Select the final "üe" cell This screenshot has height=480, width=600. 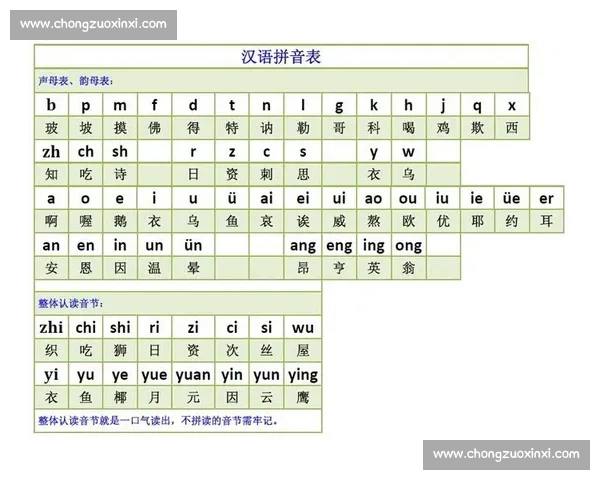(x=512, y=198)
